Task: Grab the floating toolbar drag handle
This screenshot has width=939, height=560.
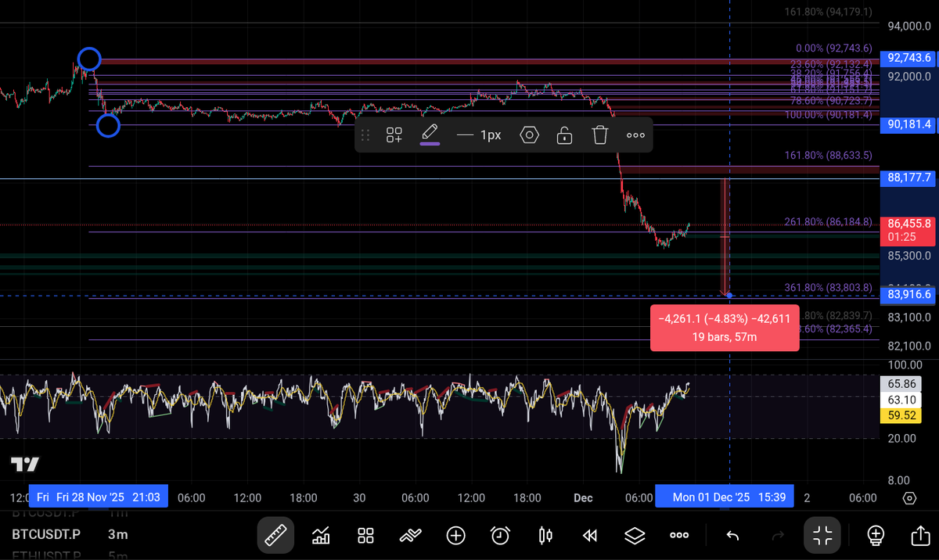Action: (365, 135)
